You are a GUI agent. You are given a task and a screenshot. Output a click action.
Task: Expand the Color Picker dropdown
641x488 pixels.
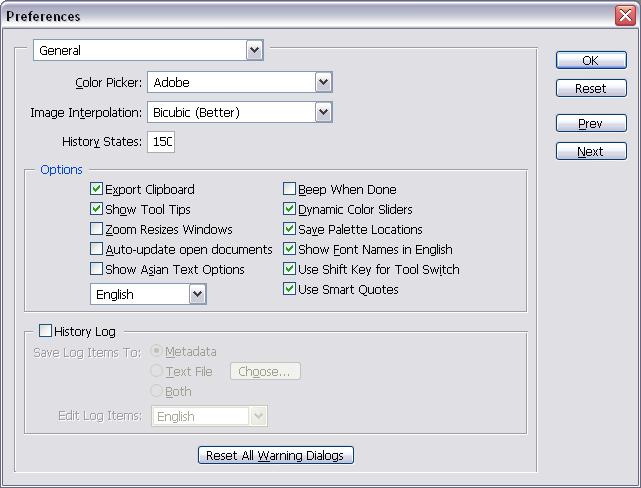click(323, 83)
